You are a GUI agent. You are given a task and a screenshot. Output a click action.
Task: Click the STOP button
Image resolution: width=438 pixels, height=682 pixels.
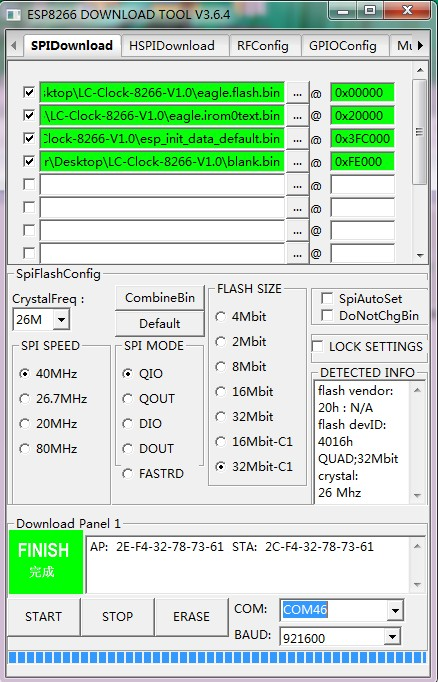[117, 616]
